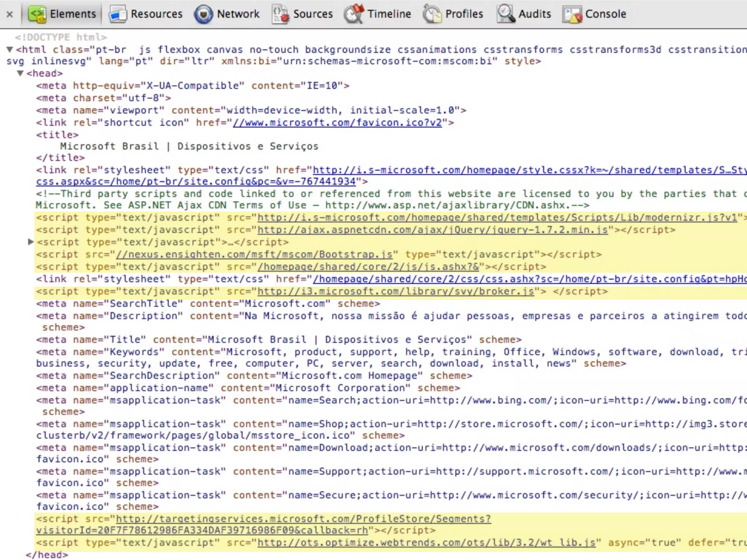
Task: Switch to the Console tab label
Action: [x=605, y=14]
